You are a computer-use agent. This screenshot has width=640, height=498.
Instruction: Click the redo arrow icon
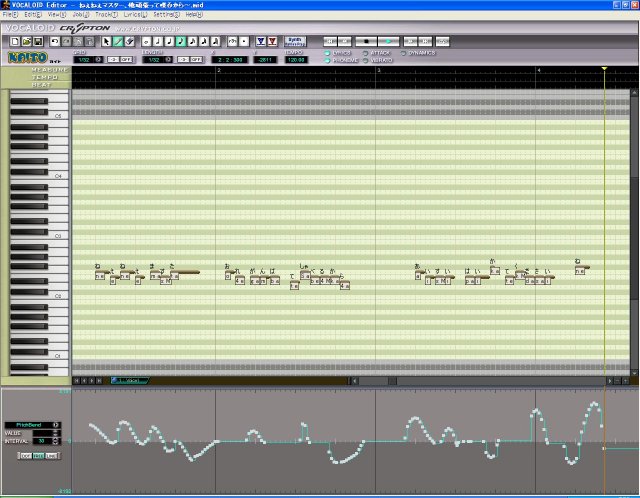[x=66, y=42]
